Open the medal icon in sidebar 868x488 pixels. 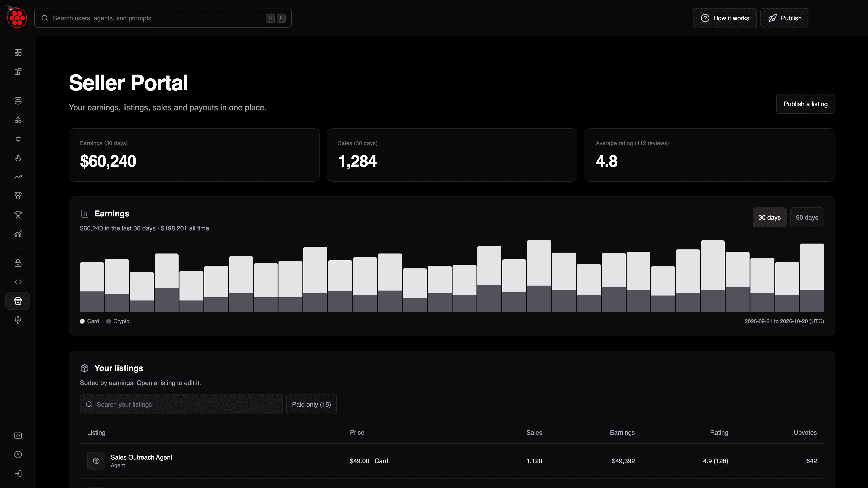[18, 196]
